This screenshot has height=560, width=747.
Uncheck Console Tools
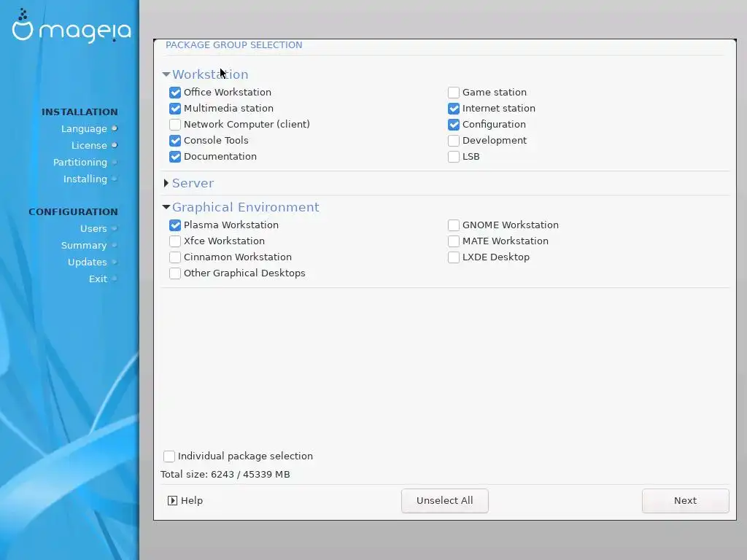(175, 141)
